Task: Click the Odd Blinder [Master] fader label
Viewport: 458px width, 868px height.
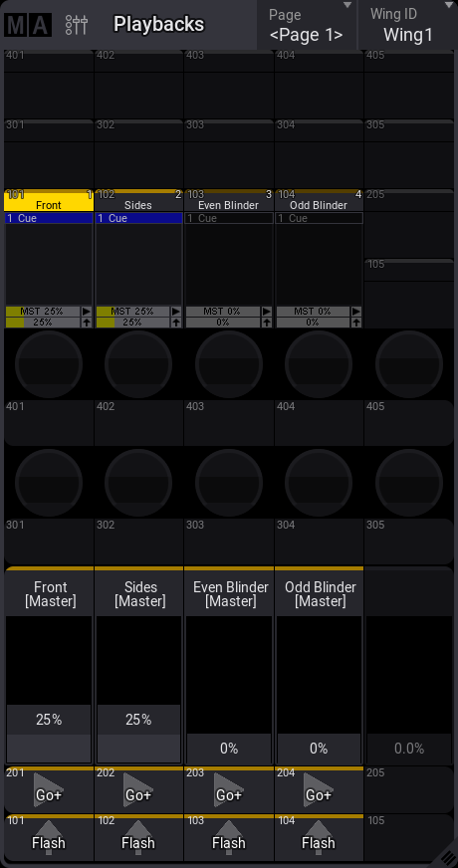Action: (320, 593)
